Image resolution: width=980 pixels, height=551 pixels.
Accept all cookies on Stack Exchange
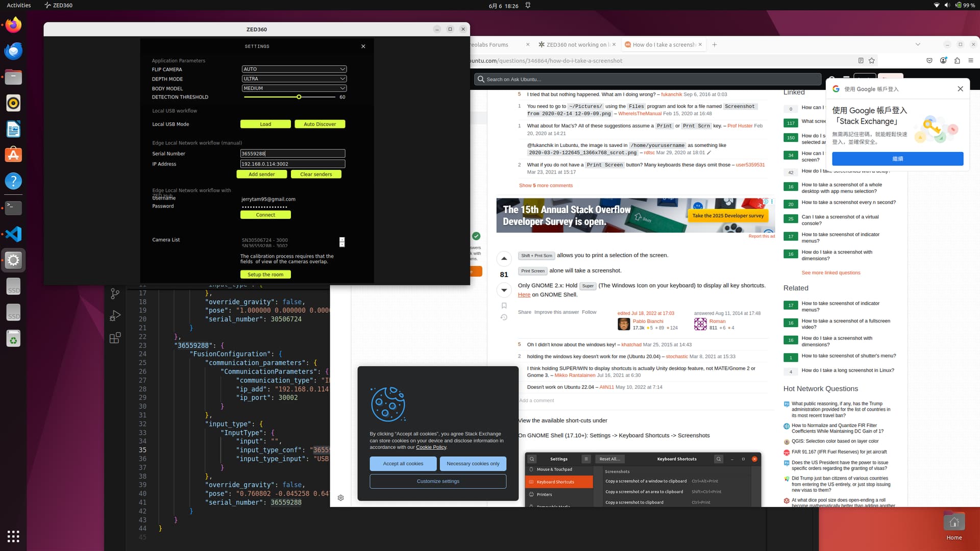[x=403, y=464]
